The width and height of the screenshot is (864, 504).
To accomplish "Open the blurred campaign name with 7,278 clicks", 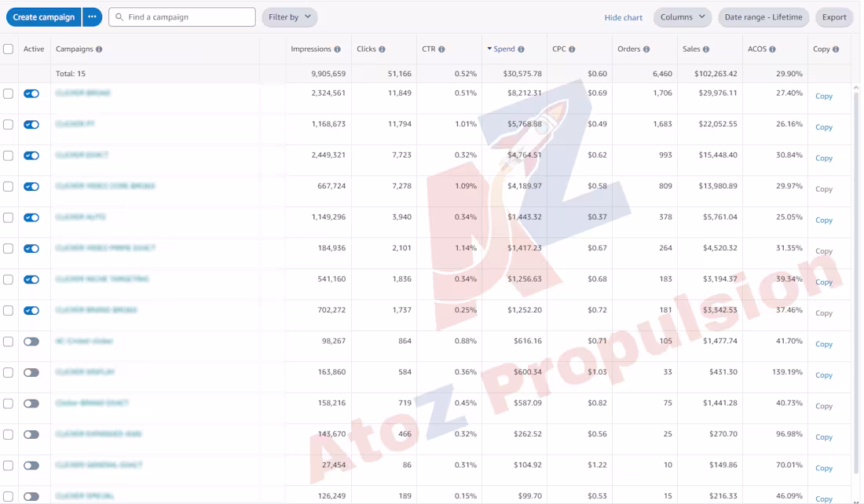I will point(105,186).
